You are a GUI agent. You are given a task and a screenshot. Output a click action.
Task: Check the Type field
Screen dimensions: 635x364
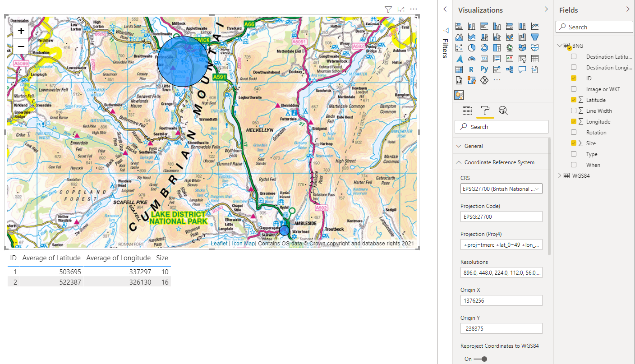coord(574,154)
